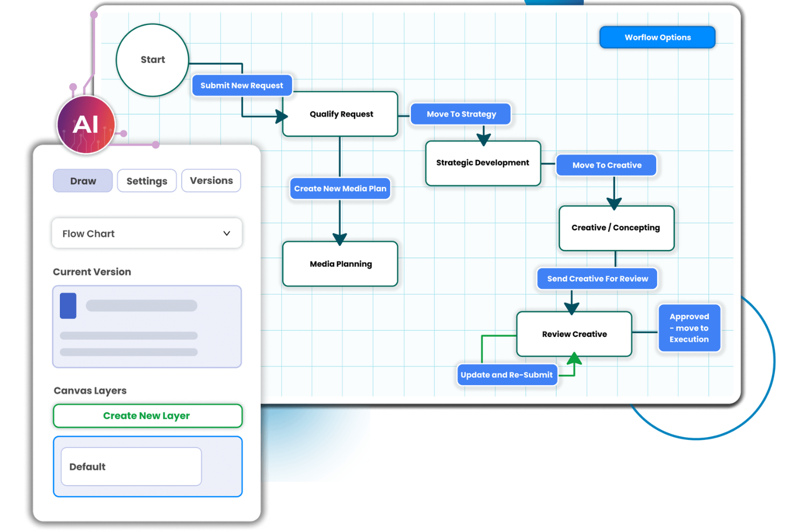Select the Qualify Request node
The width and height of the screenshot is (798, 532).
tap(341, 114)
